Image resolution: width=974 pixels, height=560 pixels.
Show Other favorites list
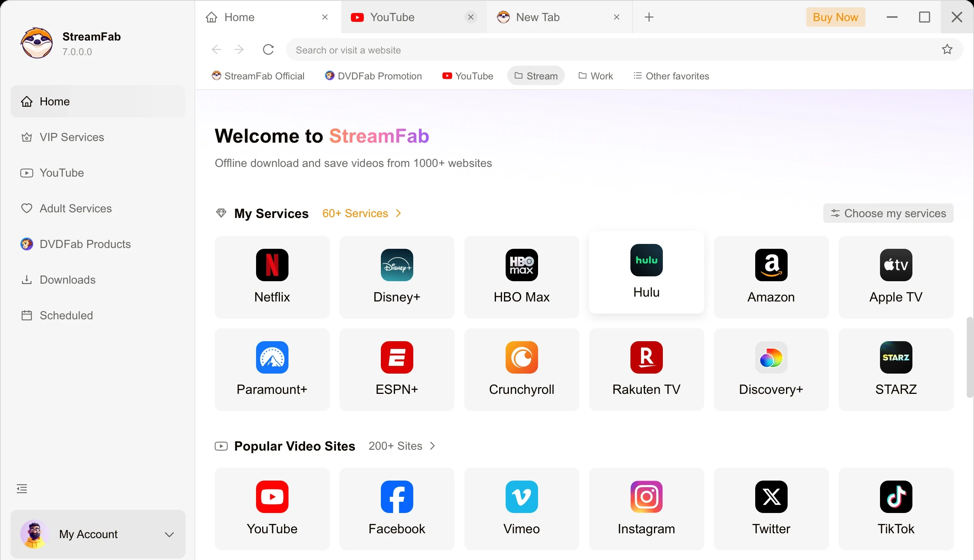pyautogui.click(x=671, y=76)
